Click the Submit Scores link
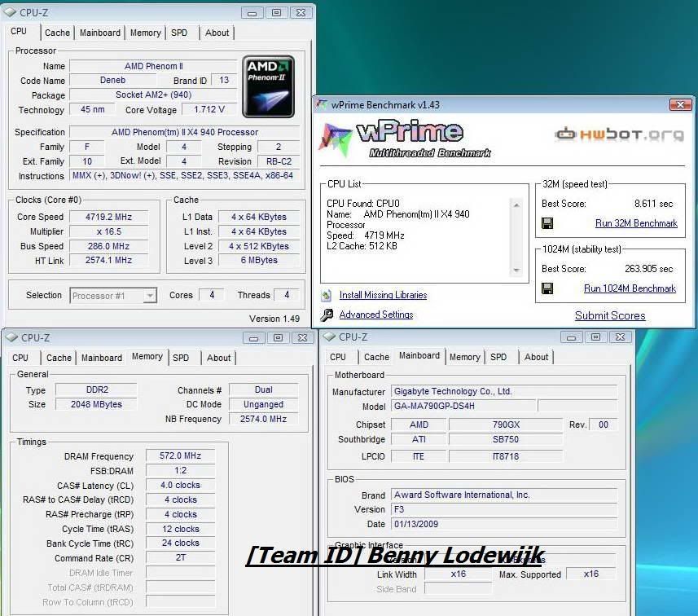 pos(610,315)
